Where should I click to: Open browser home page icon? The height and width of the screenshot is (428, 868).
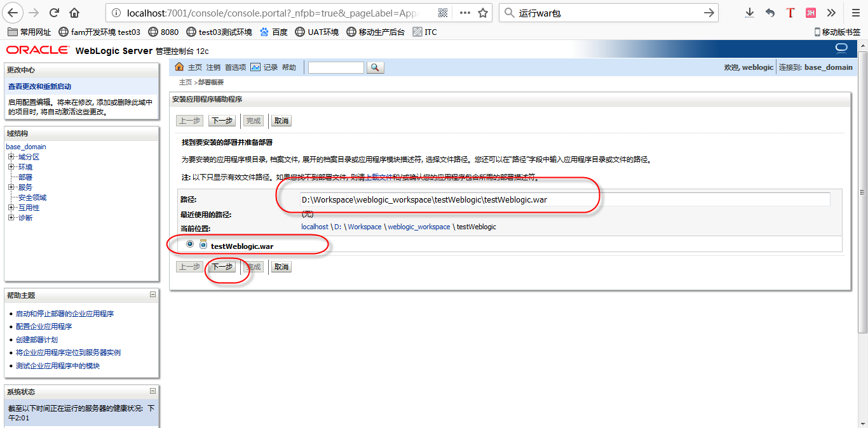point(74,13)
